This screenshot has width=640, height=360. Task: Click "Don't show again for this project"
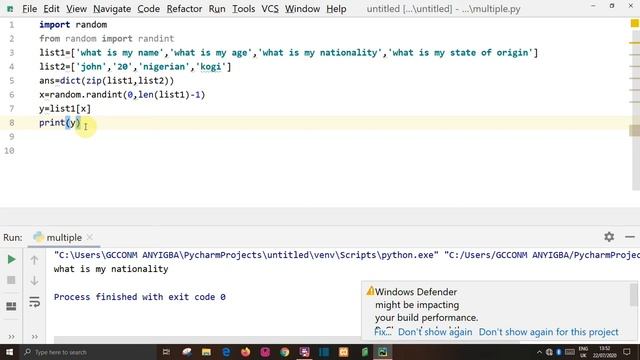[549, 332]
